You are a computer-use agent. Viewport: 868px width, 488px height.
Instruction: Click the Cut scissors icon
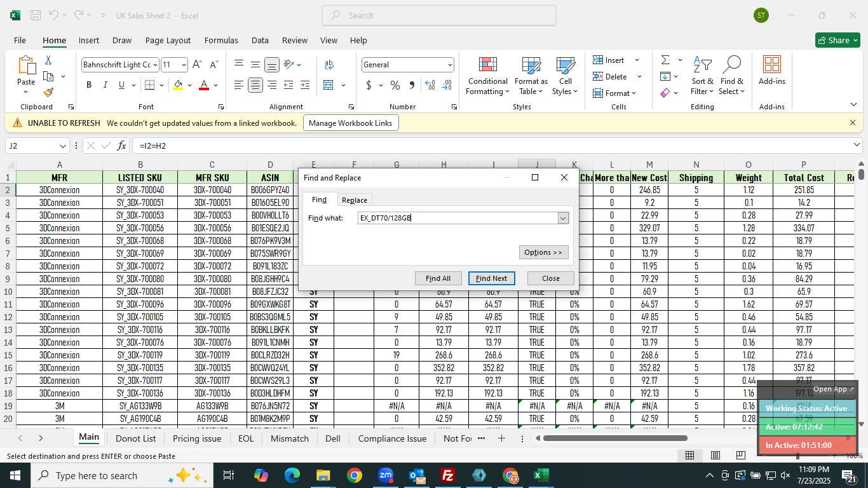click(48, 60)
